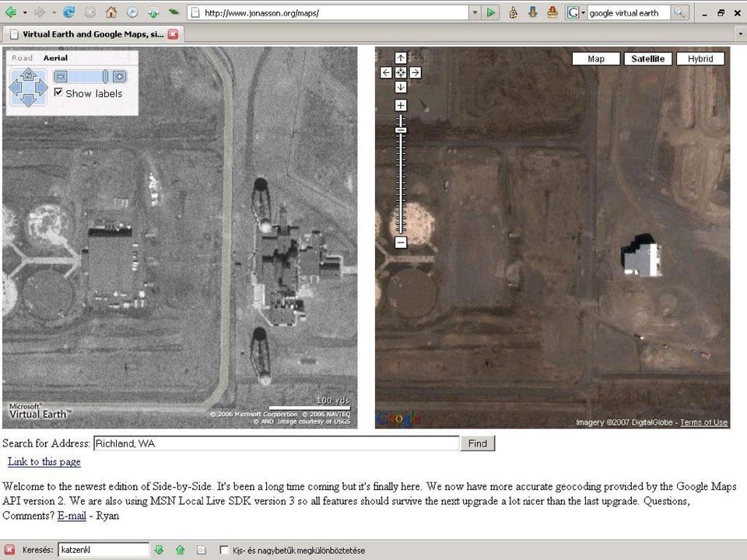Close the find bar with red X

(9, 550)
